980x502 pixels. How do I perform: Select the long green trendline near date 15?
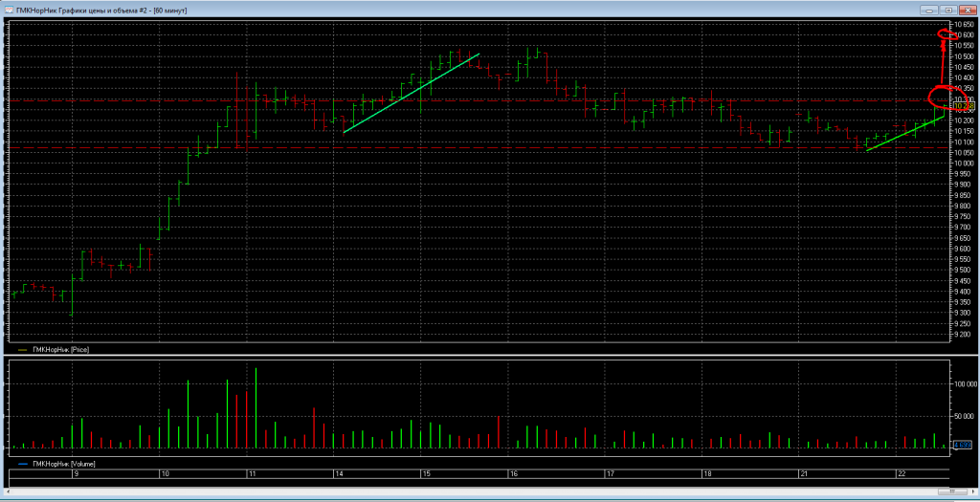(412, 93)
